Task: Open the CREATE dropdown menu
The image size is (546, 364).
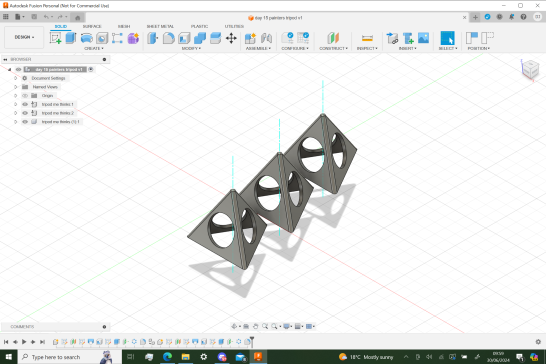Action: point(94,48)
